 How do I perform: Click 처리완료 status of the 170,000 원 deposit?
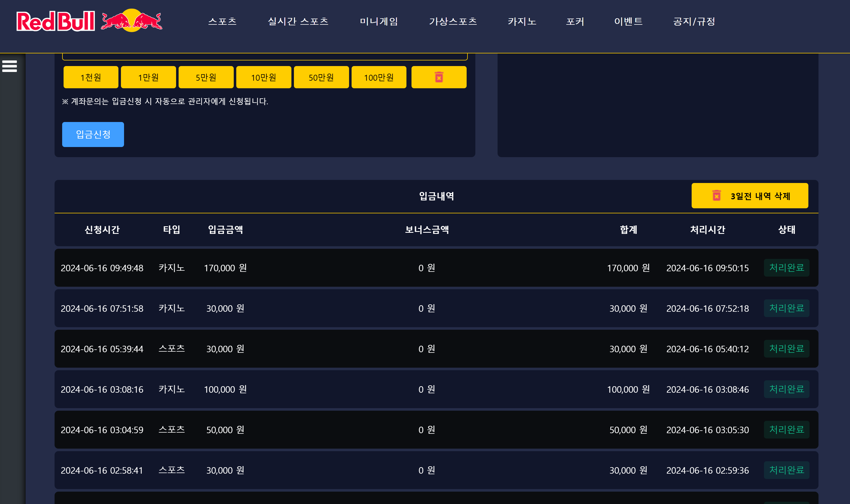point(786,268)
